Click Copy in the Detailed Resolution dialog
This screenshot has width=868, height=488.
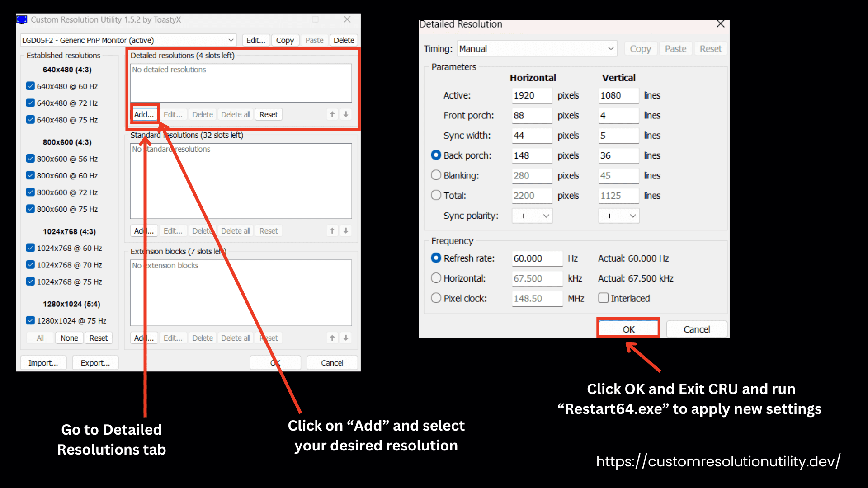(640, 48)
